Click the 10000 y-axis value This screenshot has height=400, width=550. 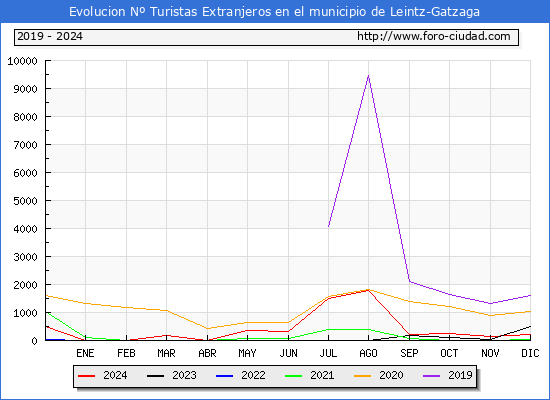[22, 61]
